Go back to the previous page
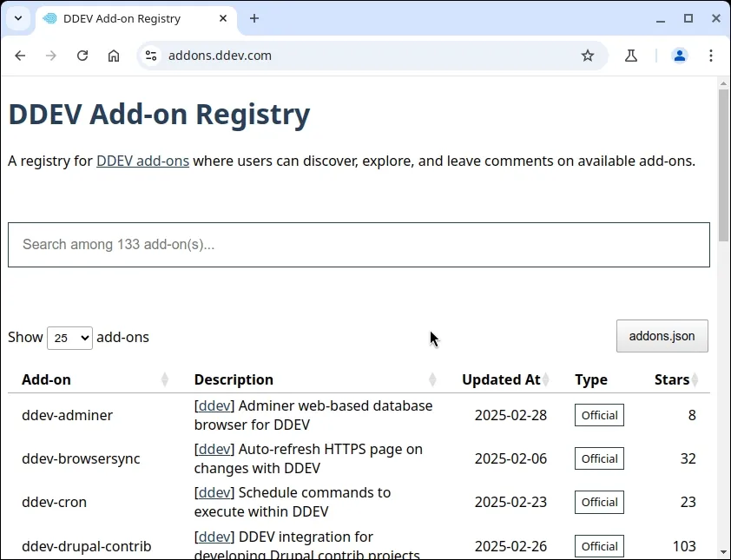This screenshot has width=731, height=560. [x=20, y=56]
